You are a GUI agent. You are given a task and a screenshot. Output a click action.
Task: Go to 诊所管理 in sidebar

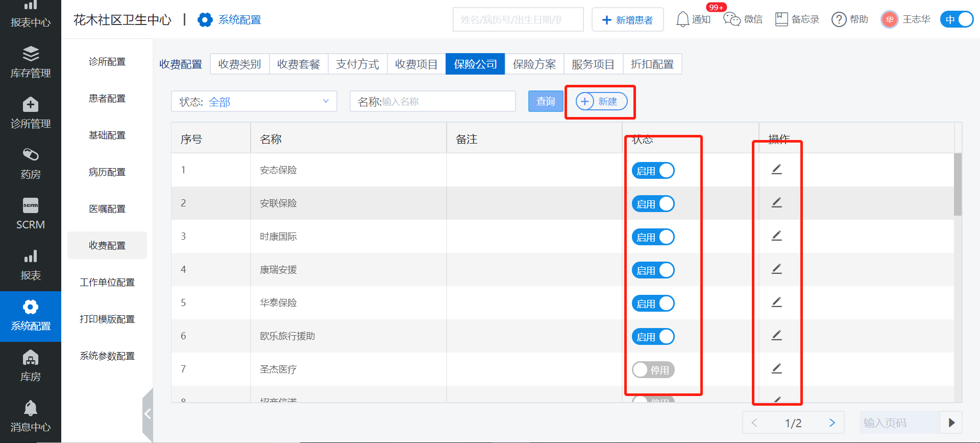31,113
